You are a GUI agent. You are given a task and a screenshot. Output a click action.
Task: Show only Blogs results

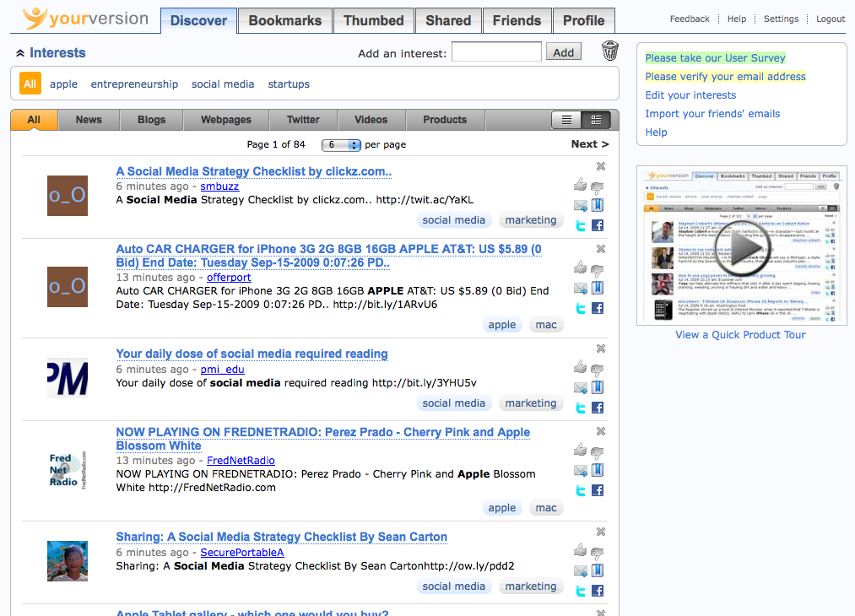coord(152,120)
